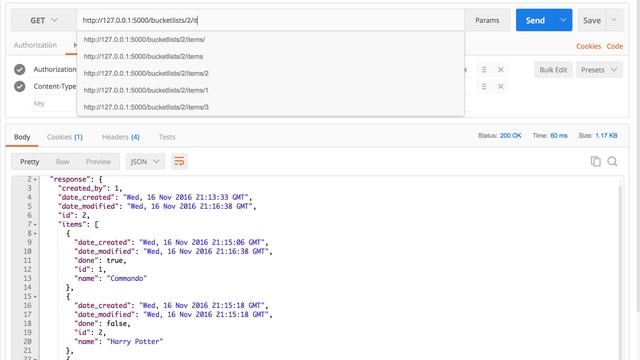Viewport: 640px width, 360px height.
Task: Switch response view to Preview
Action: click(98, 162)
